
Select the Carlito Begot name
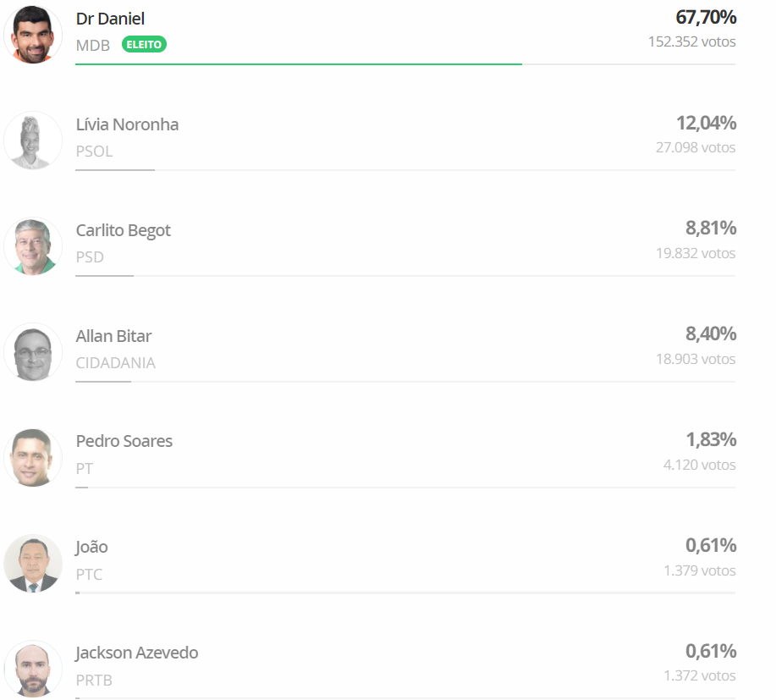[x=124, y=231]
